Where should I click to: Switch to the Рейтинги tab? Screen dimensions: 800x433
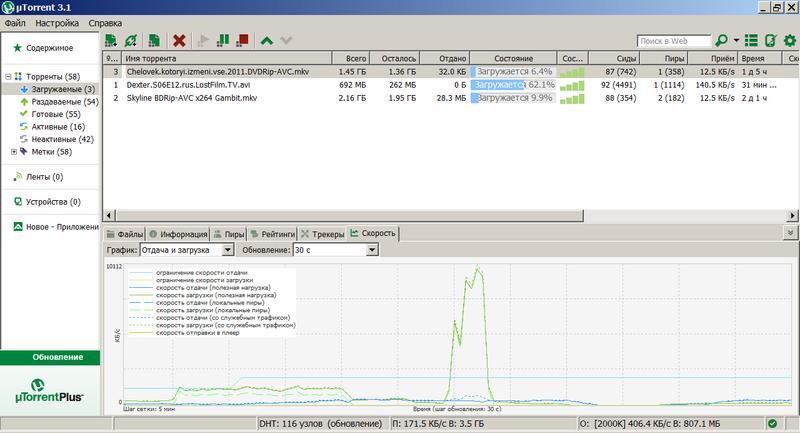[x=272, y=234]
